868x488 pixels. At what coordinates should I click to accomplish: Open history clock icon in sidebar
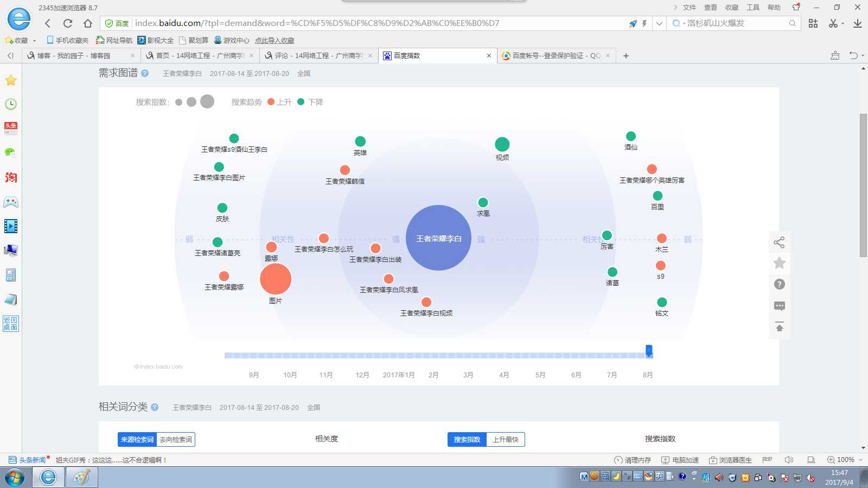point(11,104)
